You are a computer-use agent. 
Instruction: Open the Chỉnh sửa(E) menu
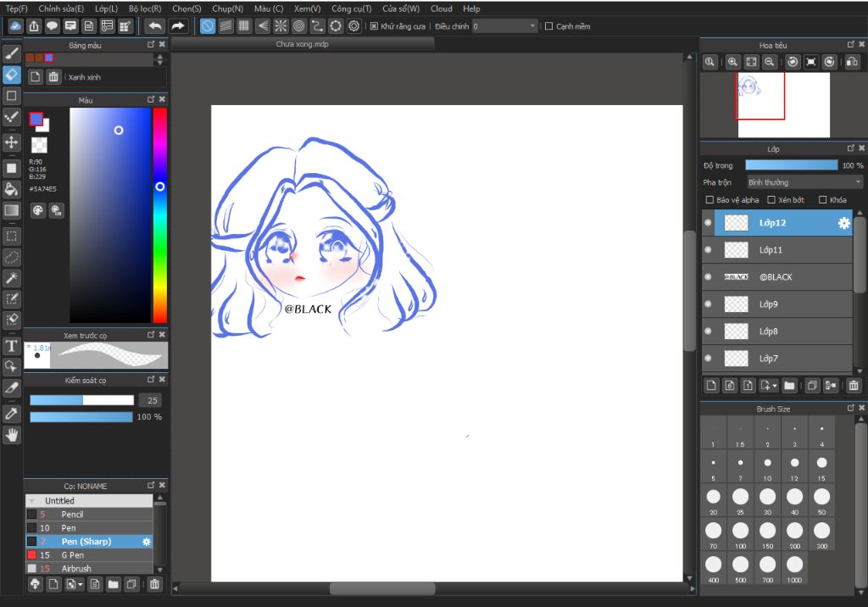[x=61, y=8]
